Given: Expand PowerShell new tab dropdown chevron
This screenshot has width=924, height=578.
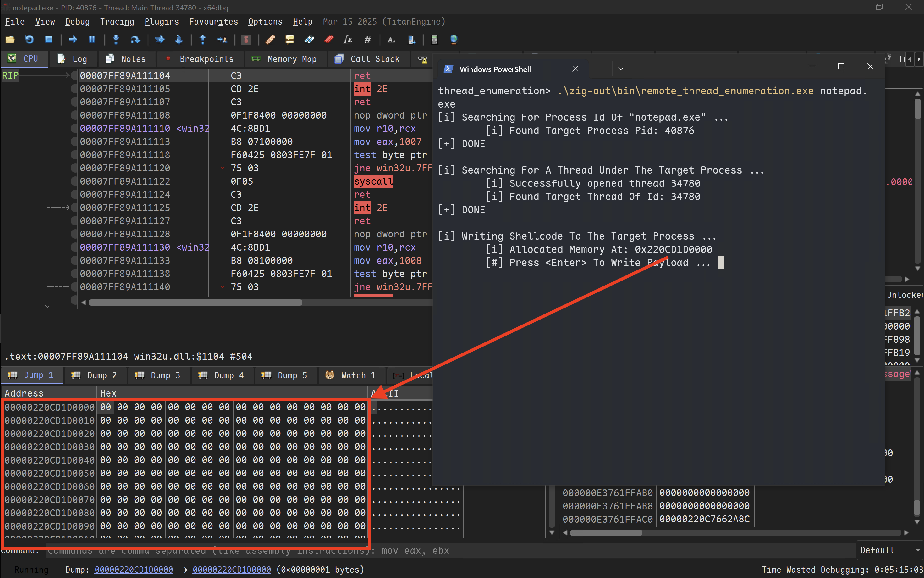Looking at the screenshot, I should 620,69.
